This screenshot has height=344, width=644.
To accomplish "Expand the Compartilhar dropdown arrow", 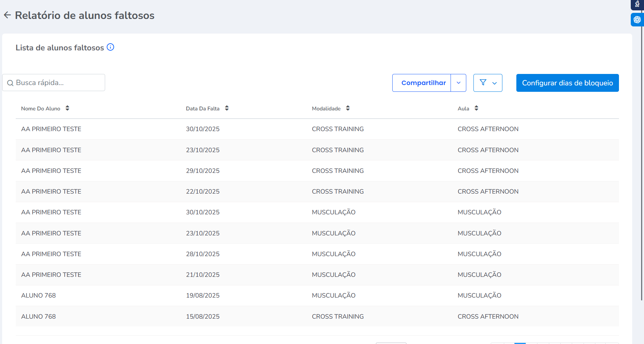I will (x=458, y=83).
